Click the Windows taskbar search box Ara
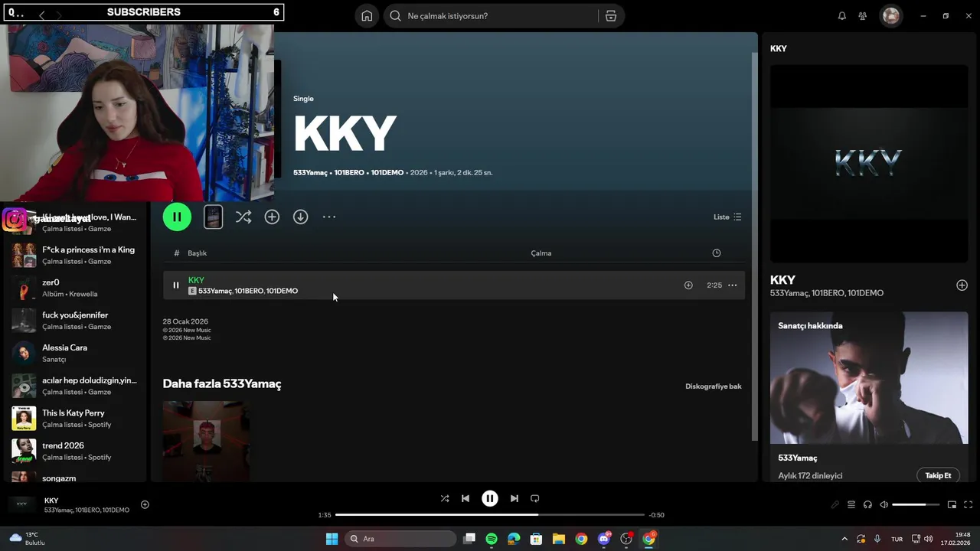The height and width of the screenshot is (551, 980). [x=402, y=539]
